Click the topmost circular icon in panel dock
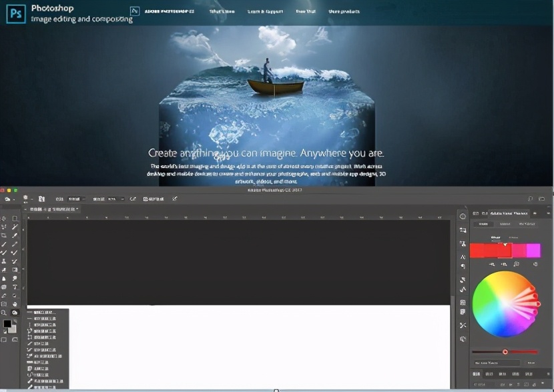This screenshot has height=392, width=554. (463, 217)
